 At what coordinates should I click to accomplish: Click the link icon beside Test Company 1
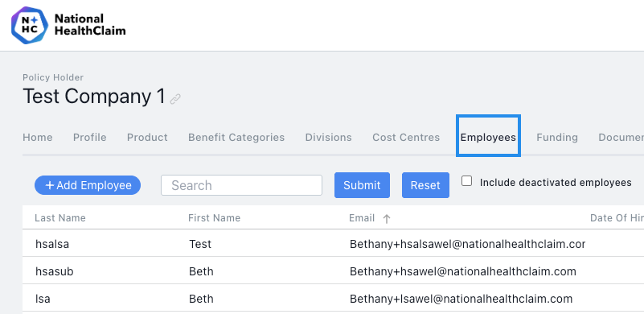pyautogui.click(x=175, y=99)
